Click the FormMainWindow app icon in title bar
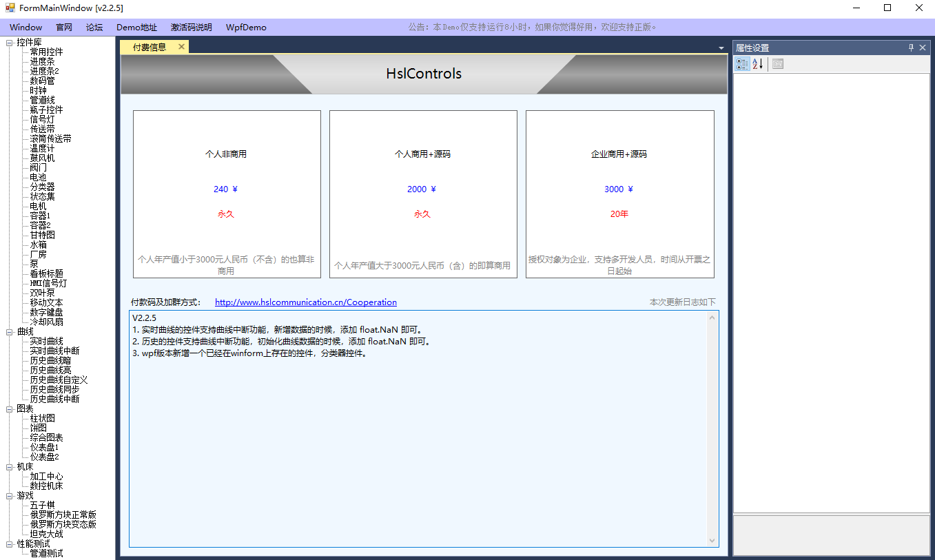The image size is (935, 560). (x=10, y=8)
